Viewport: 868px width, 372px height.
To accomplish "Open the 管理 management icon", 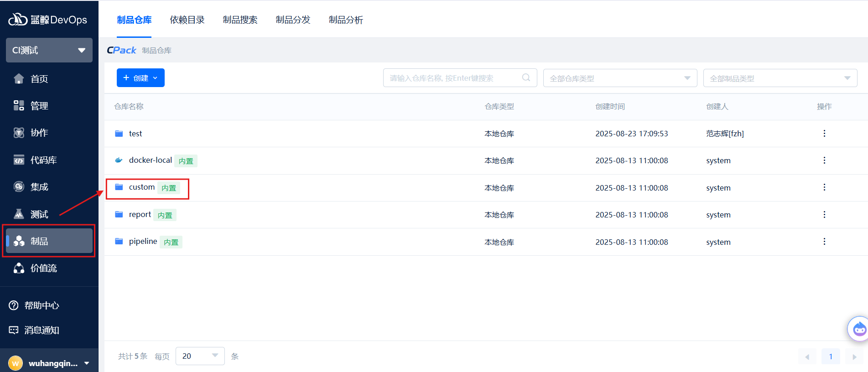I will click(19, 106).
